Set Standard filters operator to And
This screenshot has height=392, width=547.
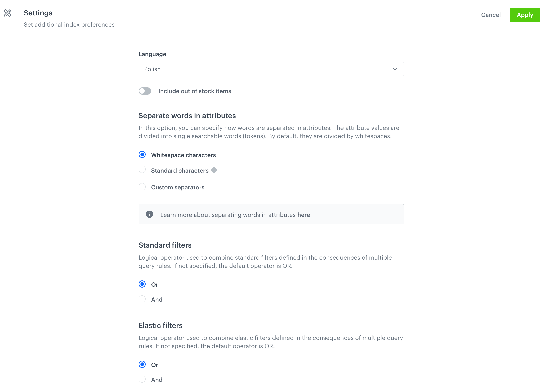click(142, 299)
